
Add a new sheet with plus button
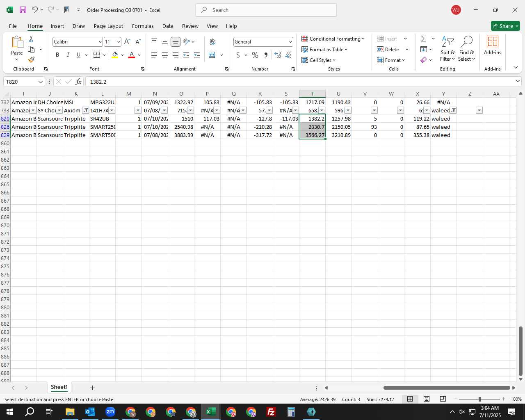(92, 388)
